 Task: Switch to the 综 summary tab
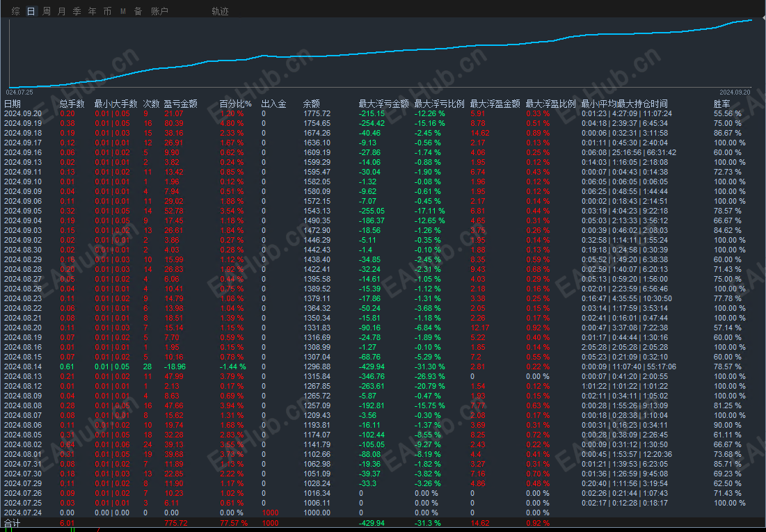[15, 11]
